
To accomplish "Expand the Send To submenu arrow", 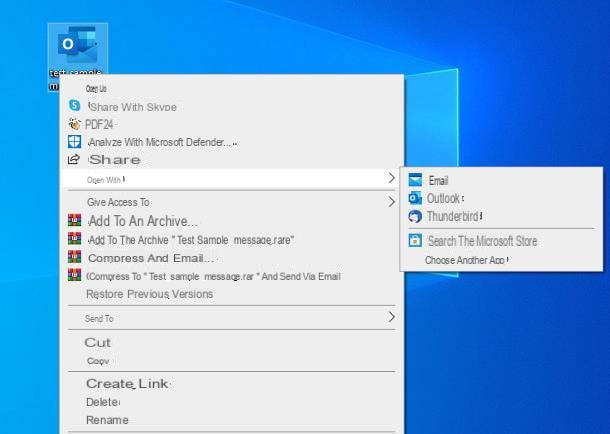I will click(392, 317).
